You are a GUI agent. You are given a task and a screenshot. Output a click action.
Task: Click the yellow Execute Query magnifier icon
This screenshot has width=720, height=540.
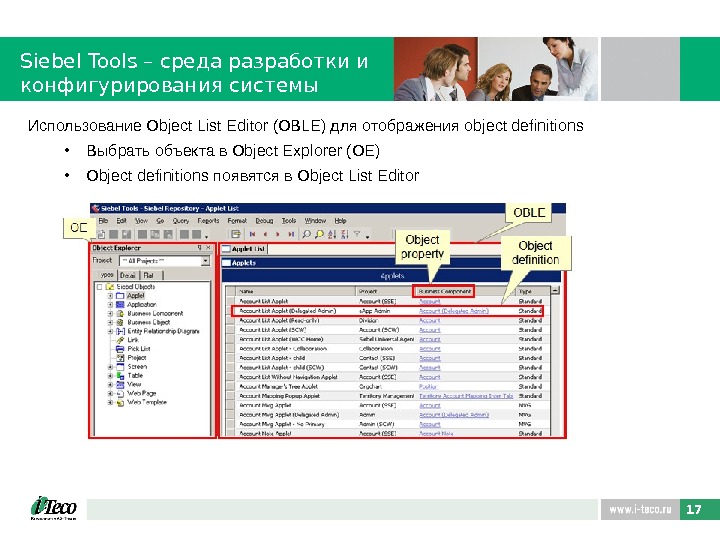(x=319, y=234)
